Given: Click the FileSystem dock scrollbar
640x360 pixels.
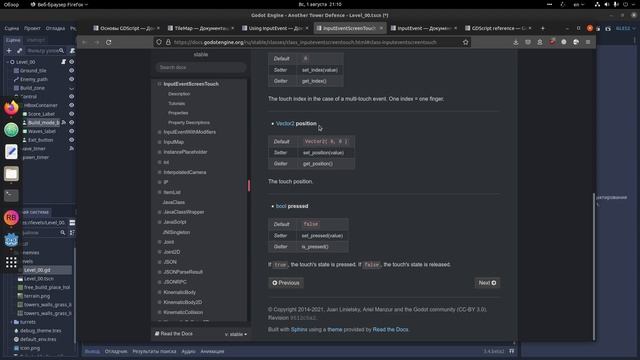Looking at the screenshot, I should click(x=75, y=295).
